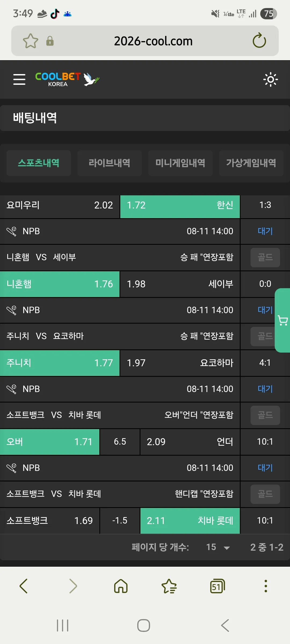Click 골드 button for 니혼햄 VS 세이부
Viewport: 290px width, 644px height.
coord(265,257)
